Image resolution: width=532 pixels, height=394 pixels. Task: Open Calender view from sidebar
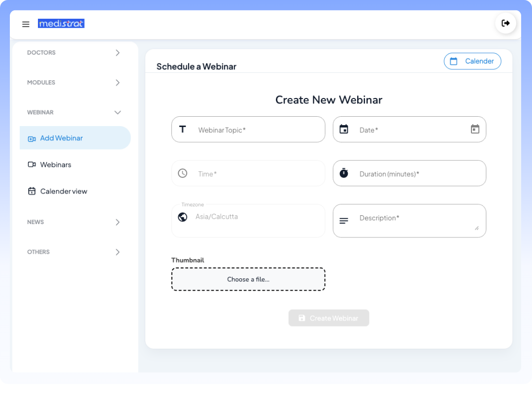click(x=64, y=191)
